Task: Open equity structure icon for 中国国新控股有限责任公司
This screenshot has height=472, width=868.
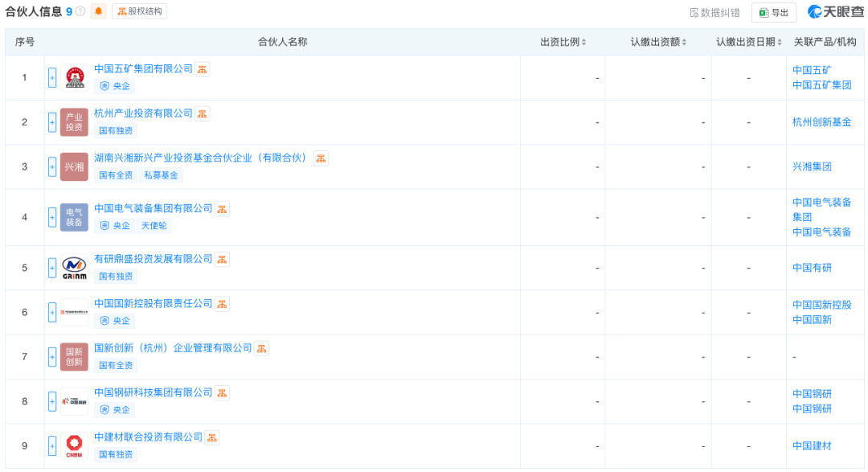Action: click(x=222, y=304)
